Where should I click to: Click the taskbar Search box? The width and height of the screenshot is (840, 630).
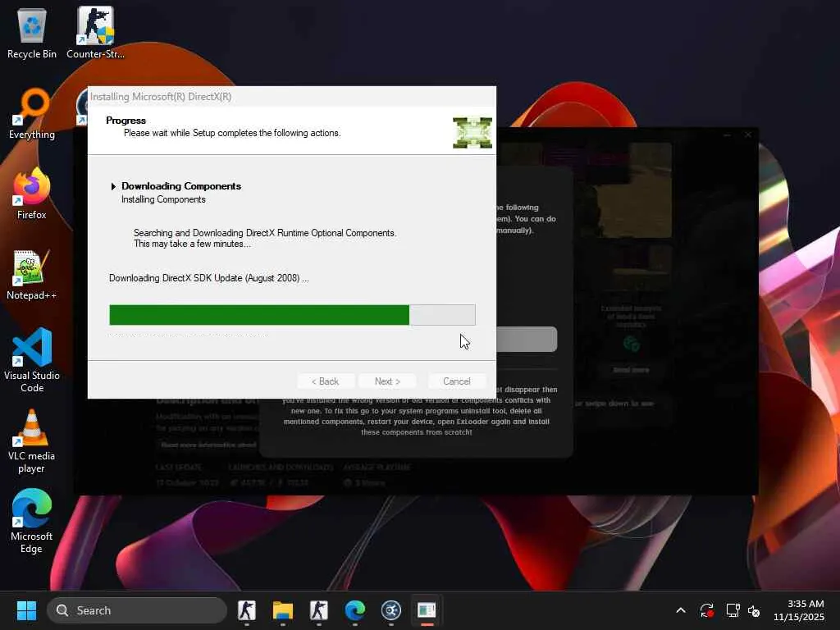tap(137, 610)
